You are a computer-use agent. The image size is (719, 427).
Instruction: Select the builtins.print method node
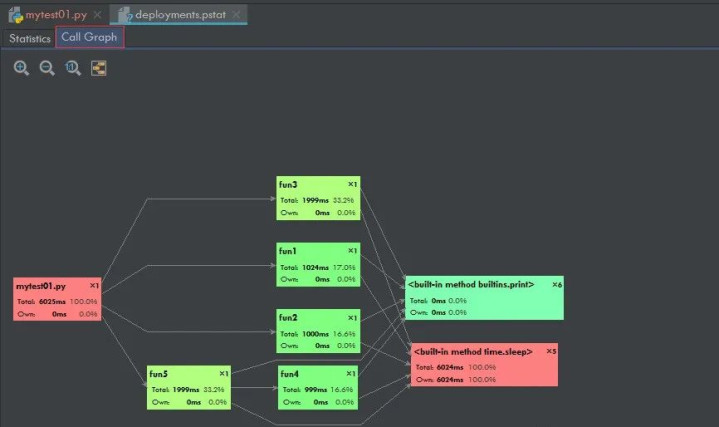(x=484, y=298)
